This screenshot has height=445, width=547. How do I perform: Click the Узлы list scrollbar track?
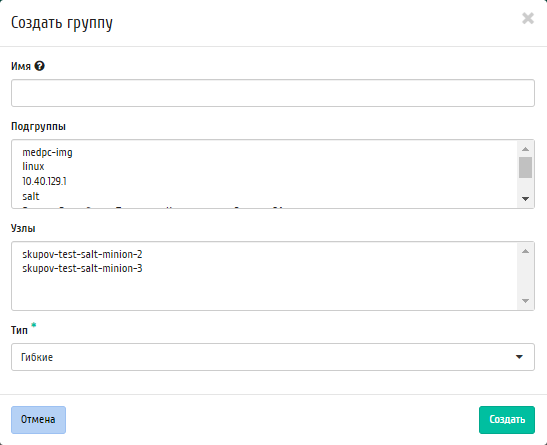(525, 276)
